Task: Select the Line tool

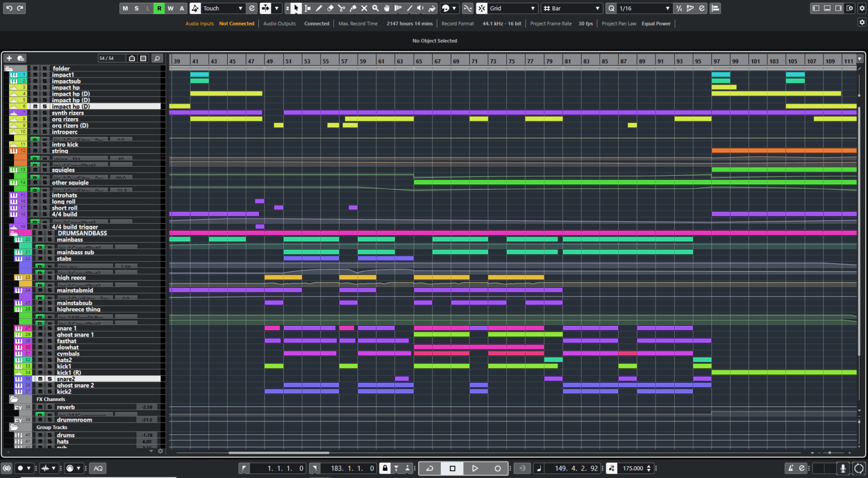Action: (x=409, y=8)
